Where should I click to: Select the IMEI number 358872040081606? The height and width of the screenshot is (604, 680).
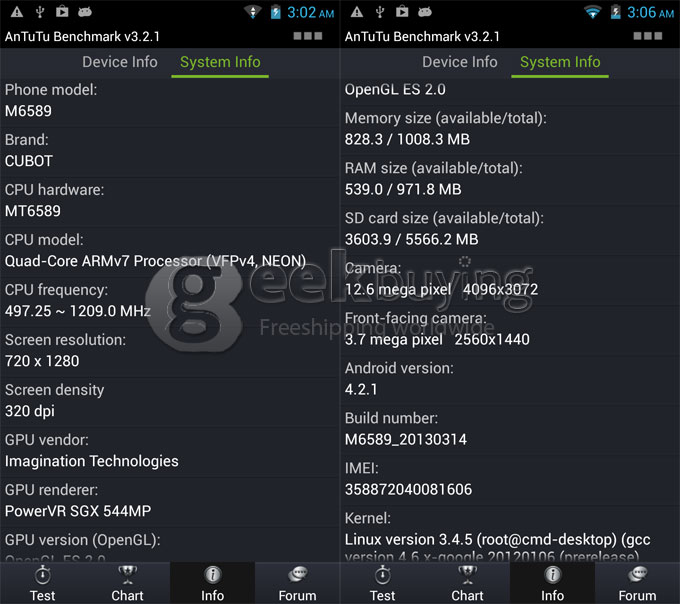409,490
